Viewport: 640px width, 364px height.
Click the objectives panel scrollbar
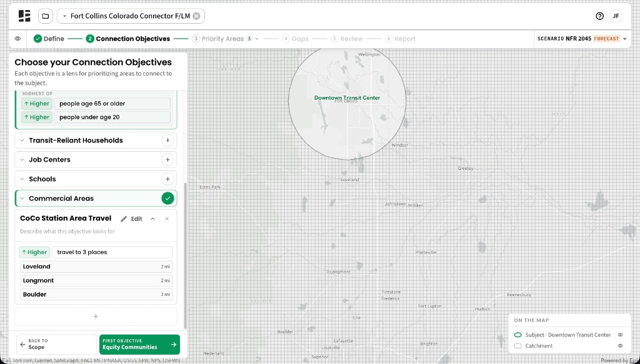(186, 255)
